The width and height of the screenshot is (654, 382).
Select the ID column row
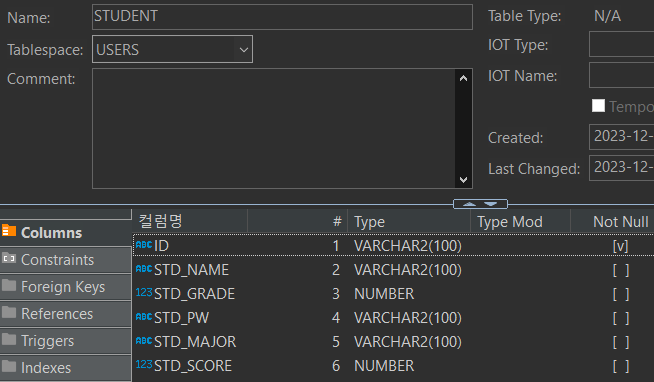pos(393,246)
